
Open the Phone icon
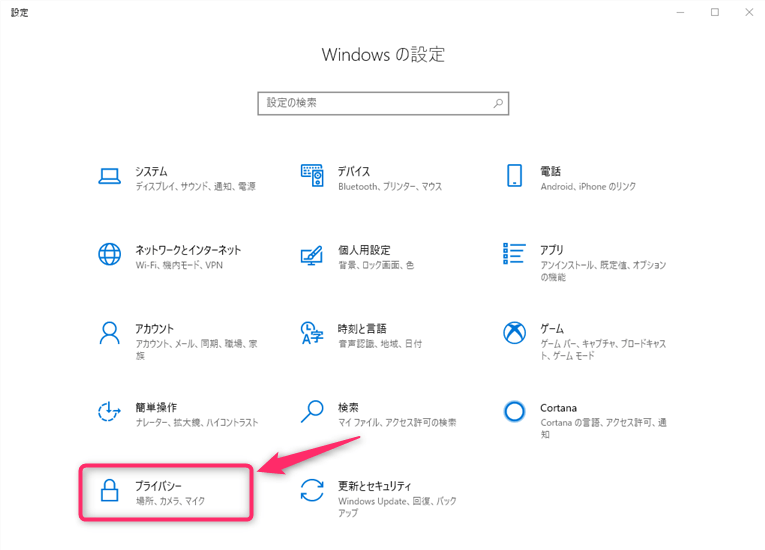514,176
